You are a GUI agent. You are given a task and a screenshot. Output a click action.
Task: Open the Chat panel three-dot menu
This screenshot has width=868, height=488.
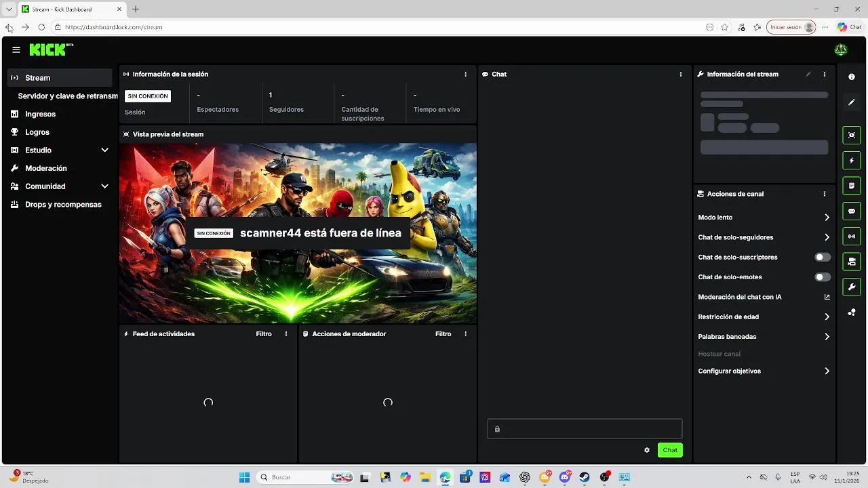(681, 74)
